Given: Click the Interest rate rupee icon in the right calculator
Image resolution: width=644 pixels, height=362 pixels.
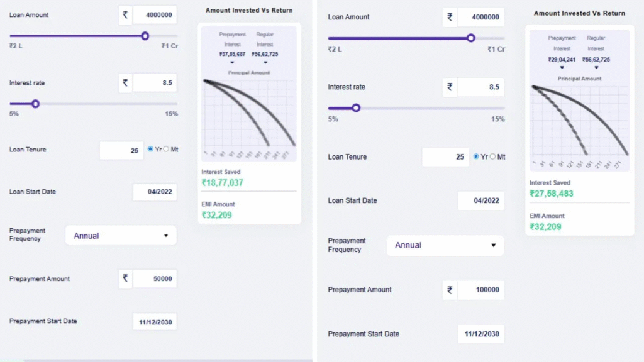Looking at the screenshot, I should 449,87.
